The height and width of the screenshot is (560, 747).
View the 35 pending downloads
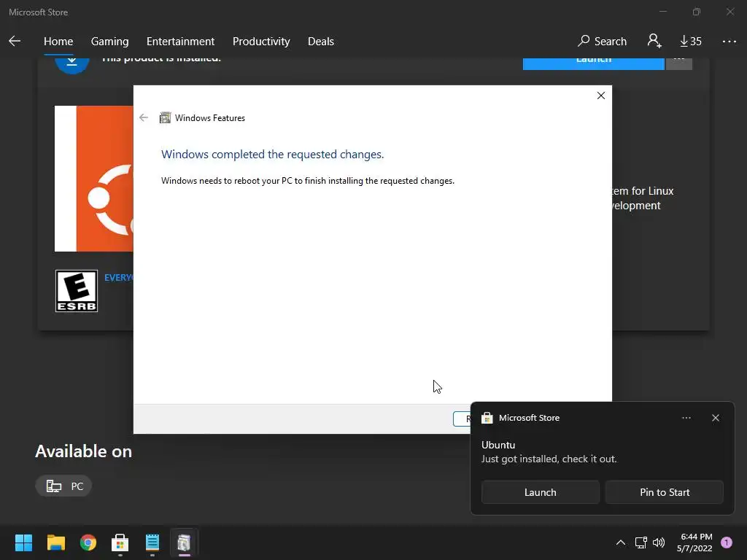point(690,42)
